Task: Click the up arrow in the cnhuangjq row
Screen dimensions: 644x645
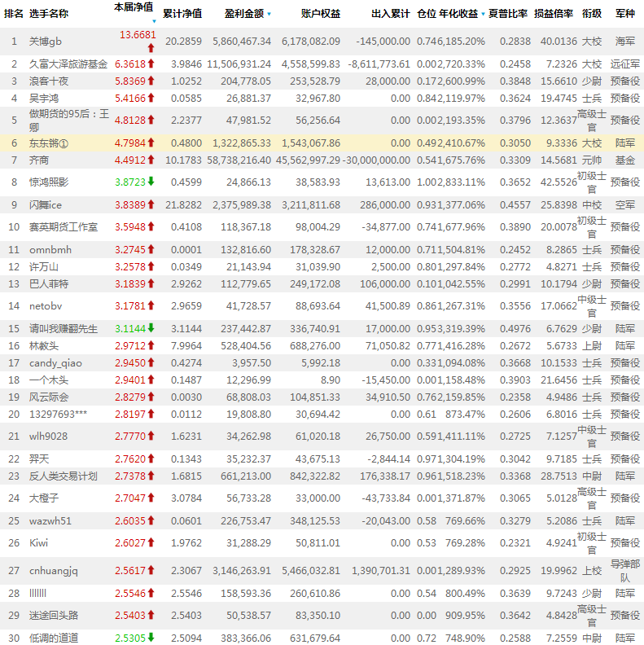Action: pos(151,570)
